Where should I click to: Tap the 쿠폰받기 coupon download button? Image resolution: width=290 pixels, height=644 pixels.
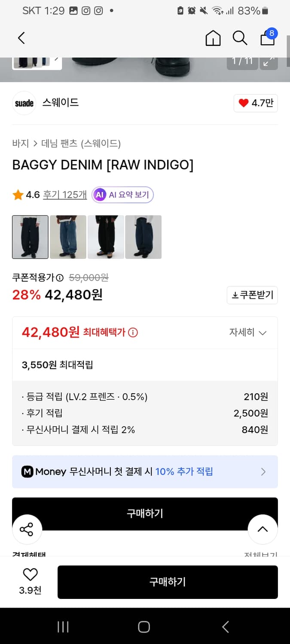coord(252,295)
